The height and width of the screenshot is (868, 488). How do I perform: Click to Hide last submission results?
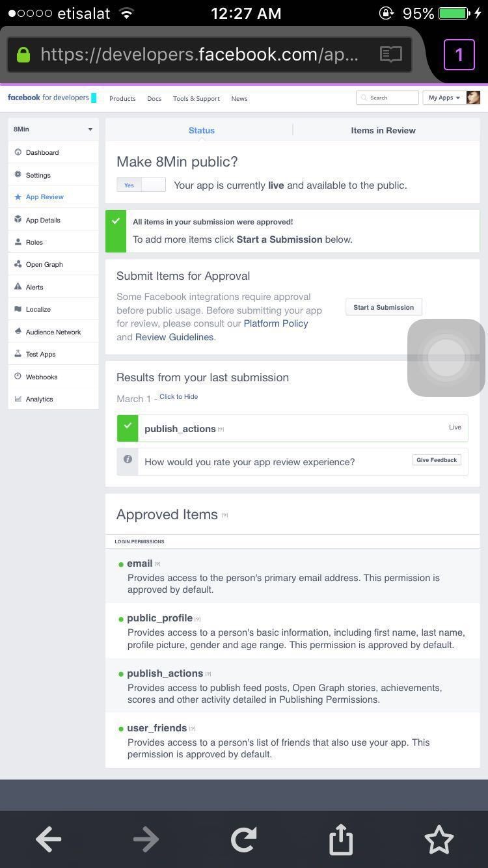(x=178, y=396)
